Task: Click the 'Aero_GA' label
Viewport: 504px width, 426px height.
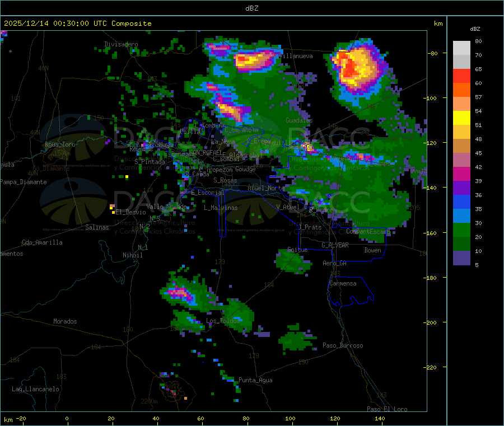Action: (334, 263)
